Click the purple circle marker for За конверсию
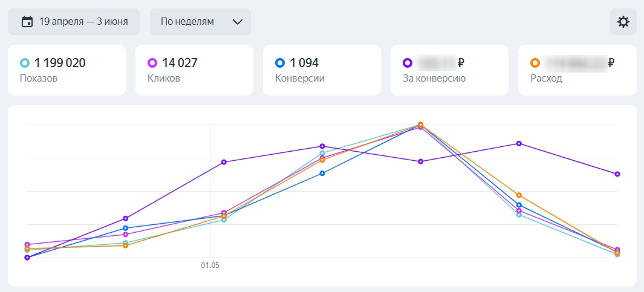 [408, 63]
